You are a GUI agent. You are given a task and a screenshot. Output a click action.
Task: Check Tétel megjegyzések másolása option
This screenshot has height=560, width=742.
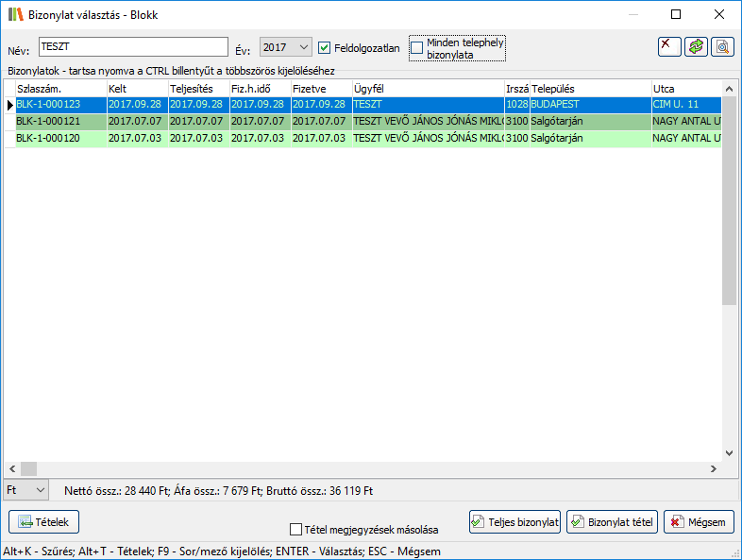(296, 530)
